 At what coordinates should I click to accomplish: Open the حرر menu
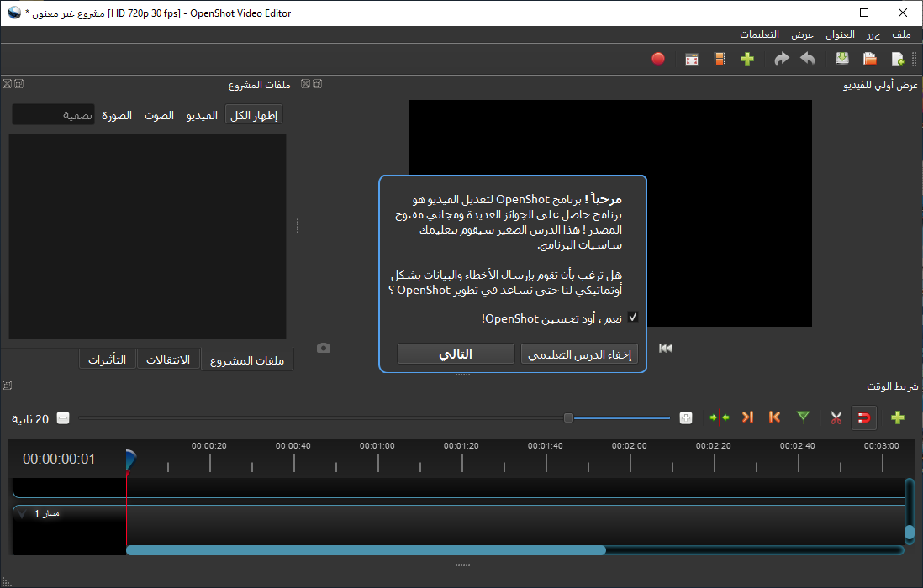click(x=873, y=34)
